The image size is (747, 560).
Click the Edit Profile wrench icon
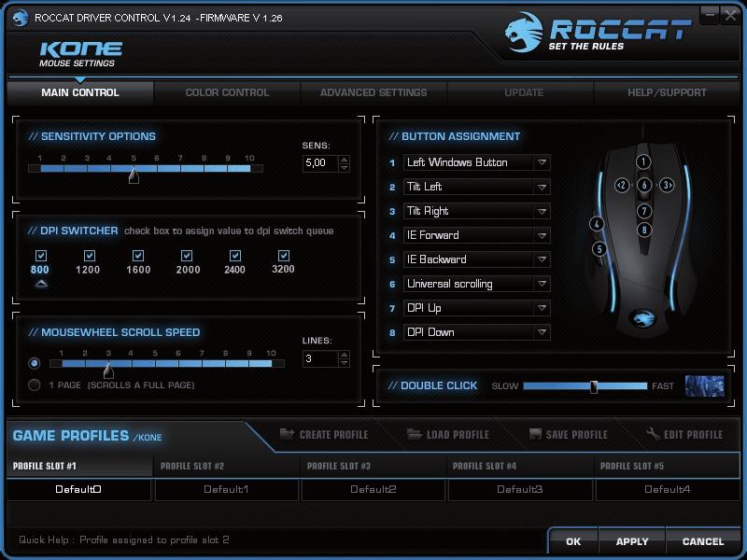pos(653,433)
